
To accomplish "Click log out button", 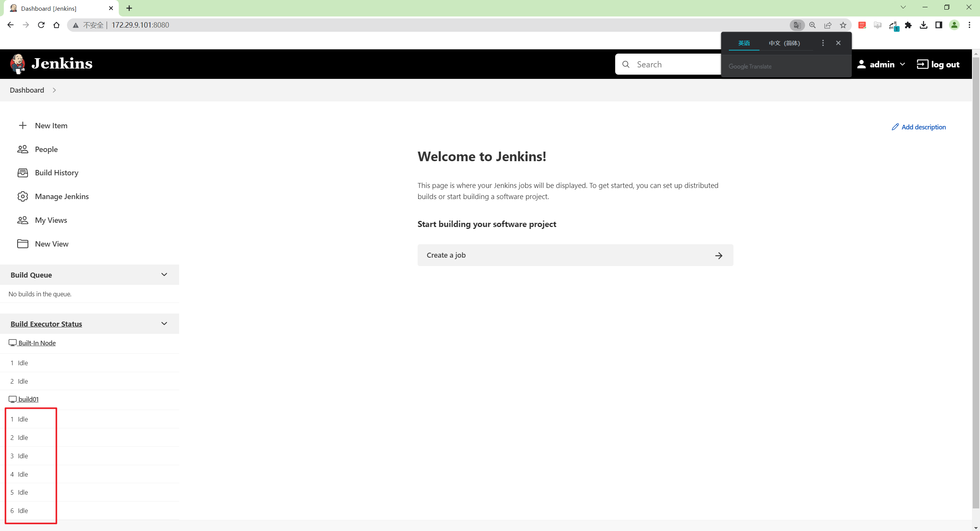I will tap(938, 64).
